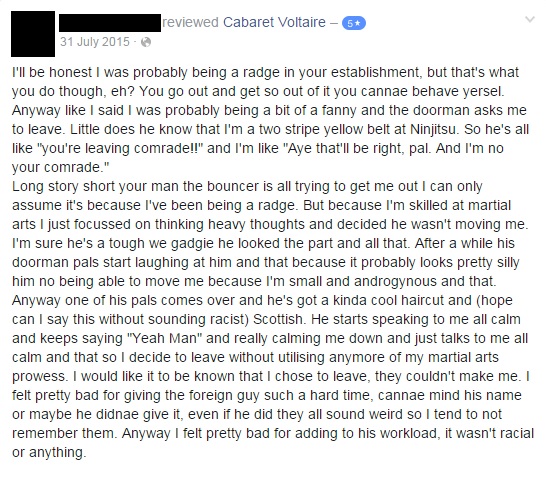Click the opening words "I'll be honest"

52,72
